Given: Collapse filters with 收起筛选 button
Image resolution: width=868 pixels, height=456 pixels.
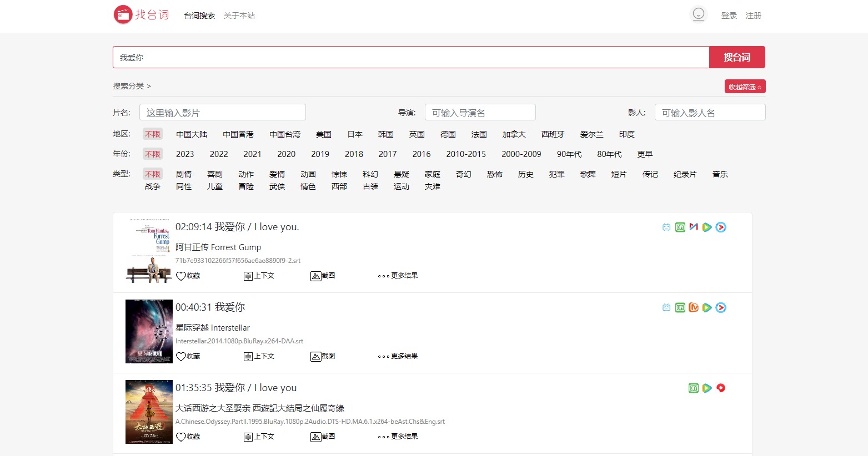Looking at the screenshot, I should coord(745,87).
